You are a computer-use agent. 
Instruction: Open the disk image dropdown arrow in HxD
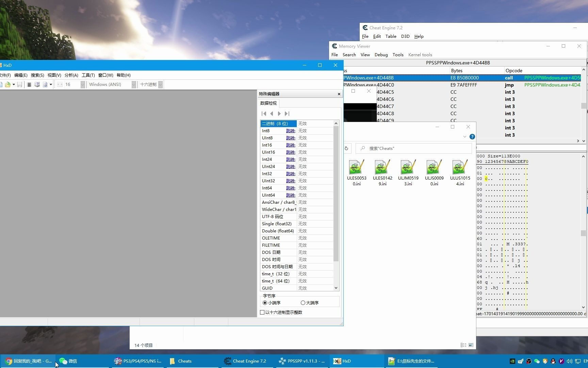[x=51, y=85]
